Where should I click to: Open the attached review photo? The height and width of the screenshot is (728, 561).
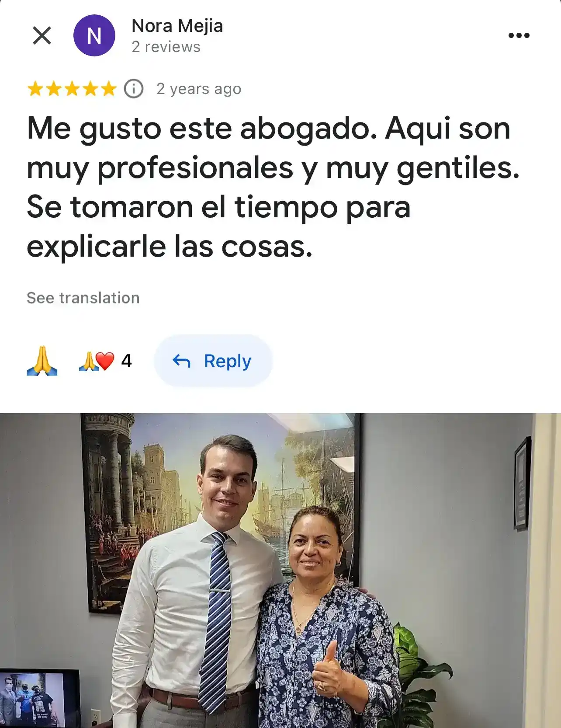280,571
